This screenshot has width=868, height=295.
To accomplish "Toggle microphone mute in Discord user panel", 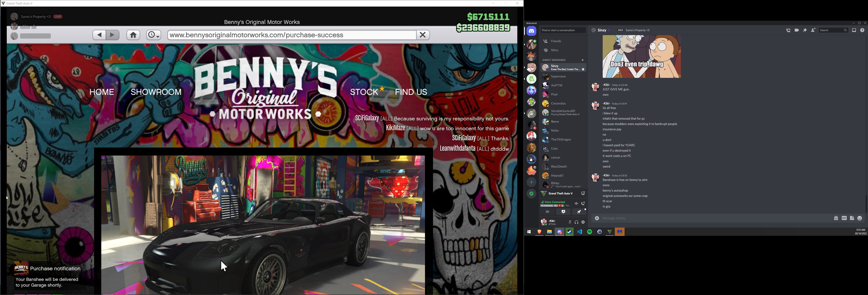I will tap(570, 222).
